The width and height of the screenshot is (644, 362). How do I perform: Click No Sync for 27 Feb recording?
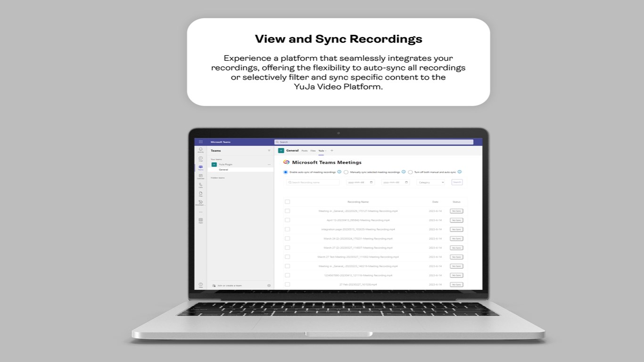pyautogui.click(x=456, y=285)
